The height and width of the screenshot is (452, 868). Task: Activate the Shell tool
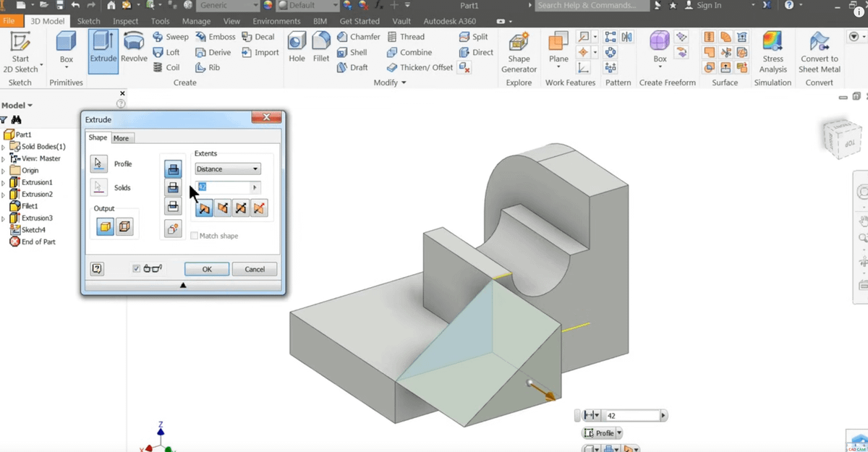[x=352, y=52]
